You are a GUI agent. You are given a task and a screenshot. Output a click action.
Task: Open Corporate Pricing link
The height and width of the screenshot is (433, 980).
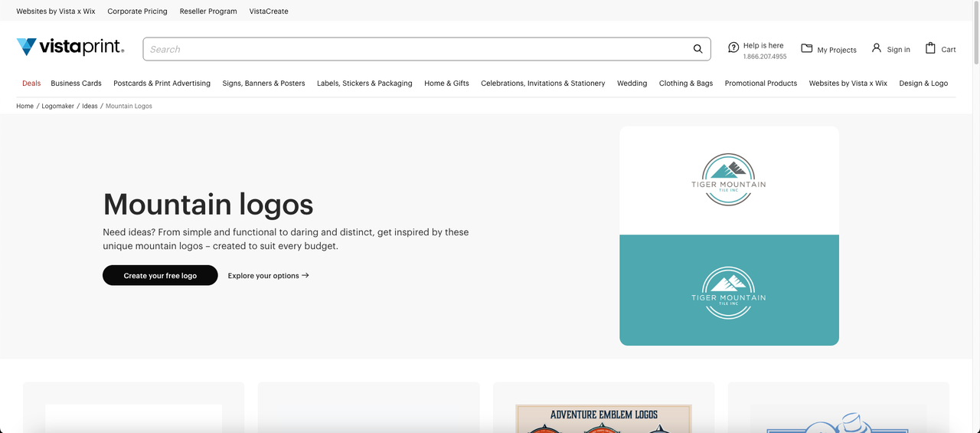137,11
